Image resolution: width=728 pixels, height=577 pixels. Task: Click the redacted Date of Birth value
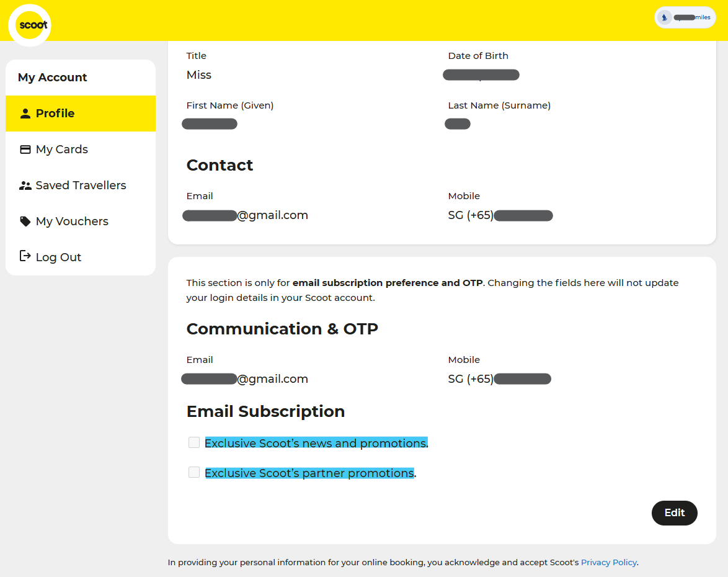[481, 75]
